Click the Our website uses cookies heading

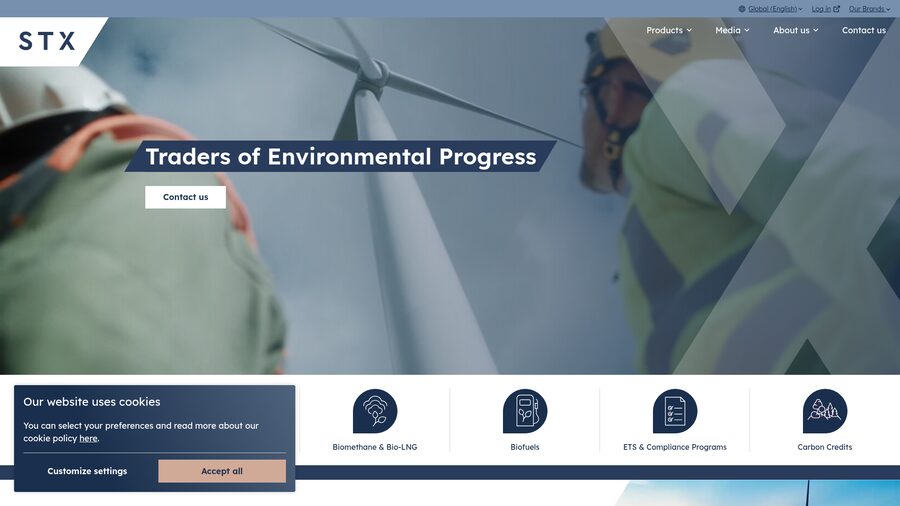point(92,402)
